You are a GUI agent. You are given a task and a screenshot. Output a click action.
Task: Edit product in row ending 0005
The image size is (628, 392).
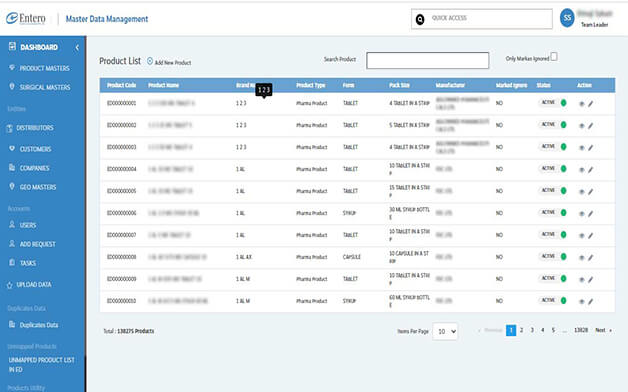[590, 192]
